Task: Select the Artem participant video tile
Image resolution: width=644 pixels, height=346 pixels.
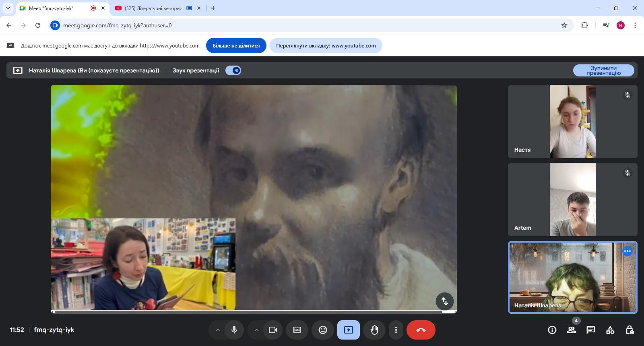Action: 573,200
